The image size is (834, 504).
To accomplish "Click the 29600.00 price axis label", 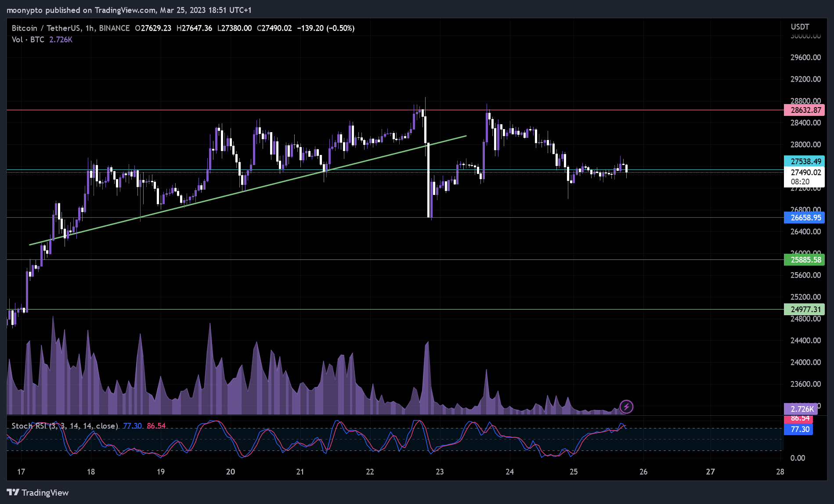I will 805,58.
